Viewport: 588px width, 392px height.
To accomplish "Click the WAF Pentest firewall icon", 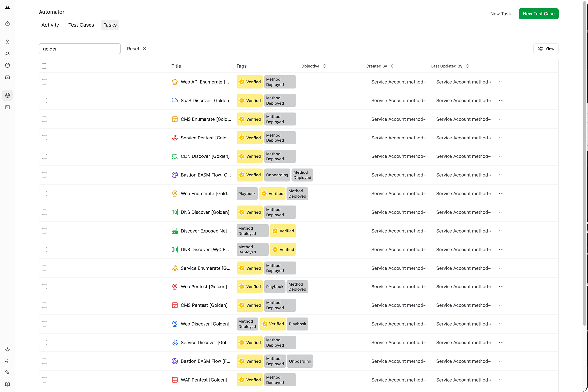I will 175,380.
